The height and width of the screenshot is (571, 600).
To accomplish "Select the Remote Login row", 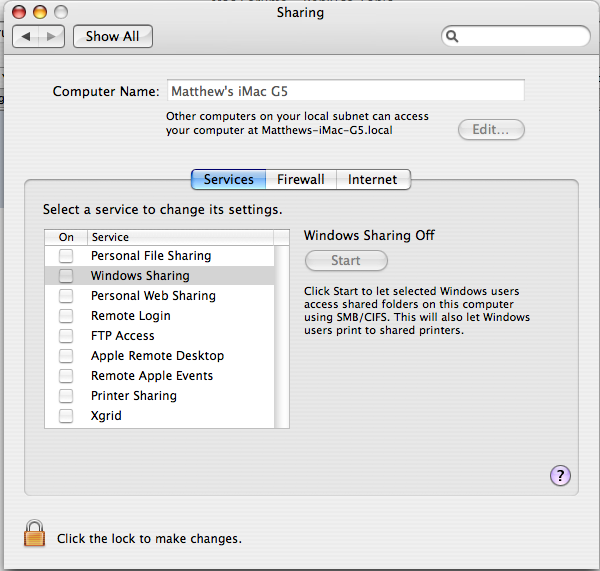I will coord(160,316).
